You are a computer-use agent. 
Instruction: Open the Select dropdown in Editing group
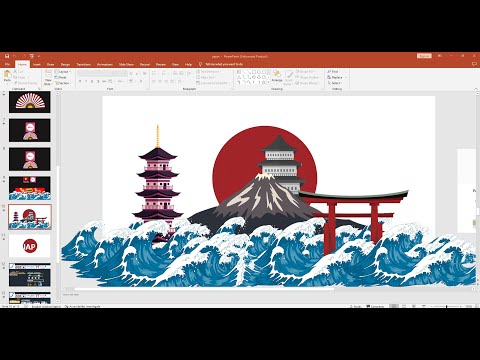pos(334,83)
